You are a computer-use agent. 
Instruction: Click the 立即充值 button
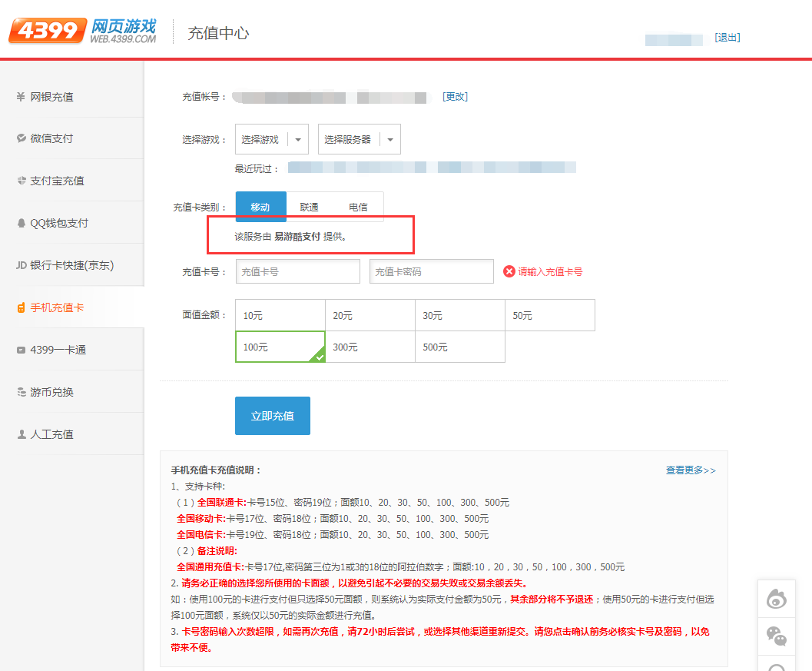(x=272, y=416)
